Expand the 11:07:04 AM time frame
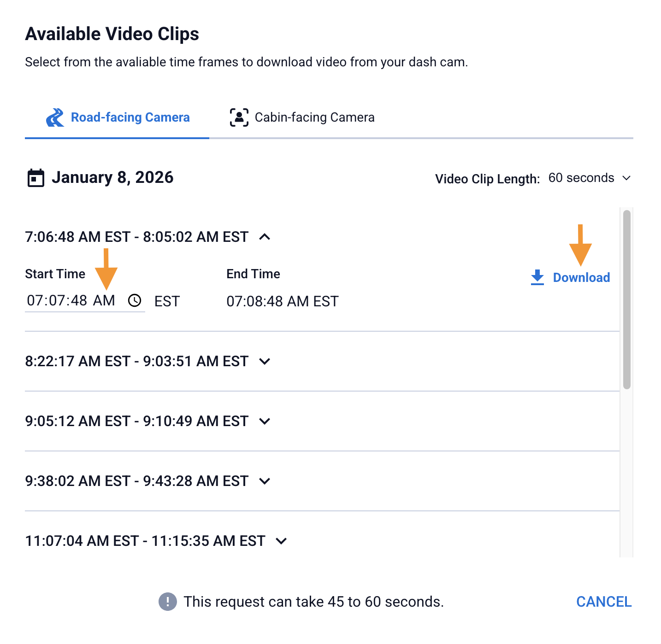The height and width of the screenshot is (644, 661). click(x=281, y=541)
